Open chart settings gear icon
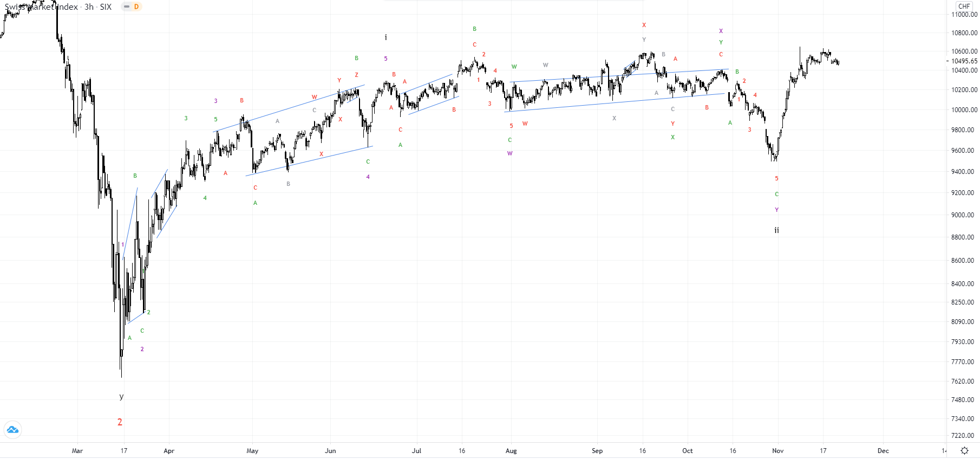Screen dimensions: 980x459 pyautogui.click(x=964, y=450)
